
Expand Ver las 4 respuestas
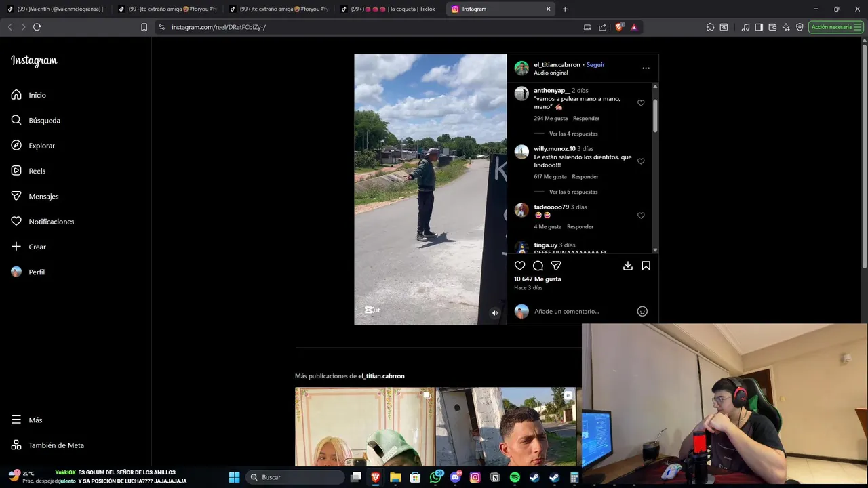click(573, 134)
